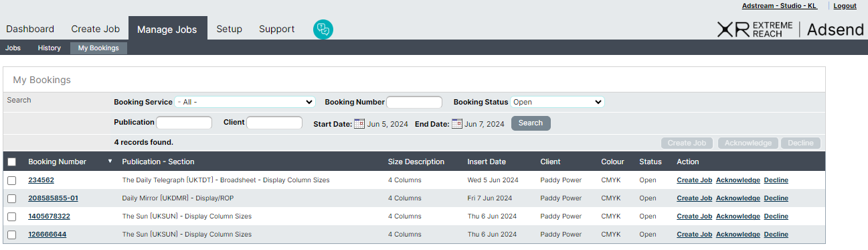Open booking link 208585855-01
868x250 pixels.
click(x=53, y=198)
